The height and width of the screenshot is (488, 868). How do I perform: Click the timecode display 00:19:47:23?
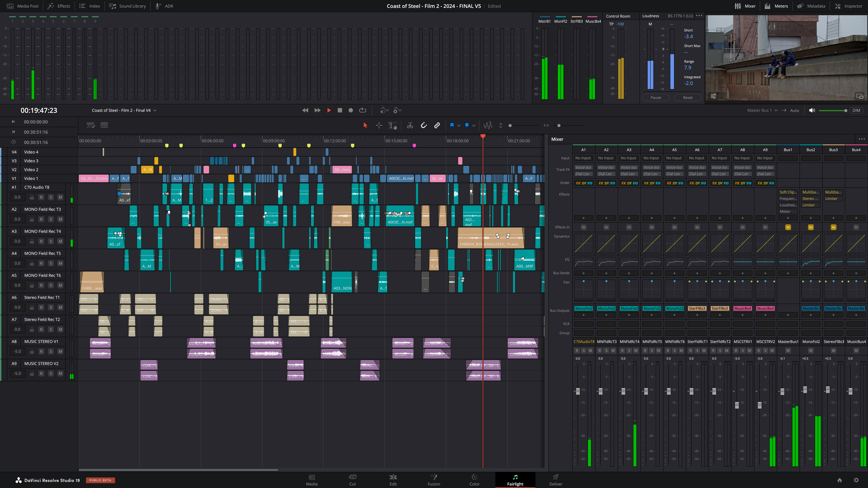39,110
